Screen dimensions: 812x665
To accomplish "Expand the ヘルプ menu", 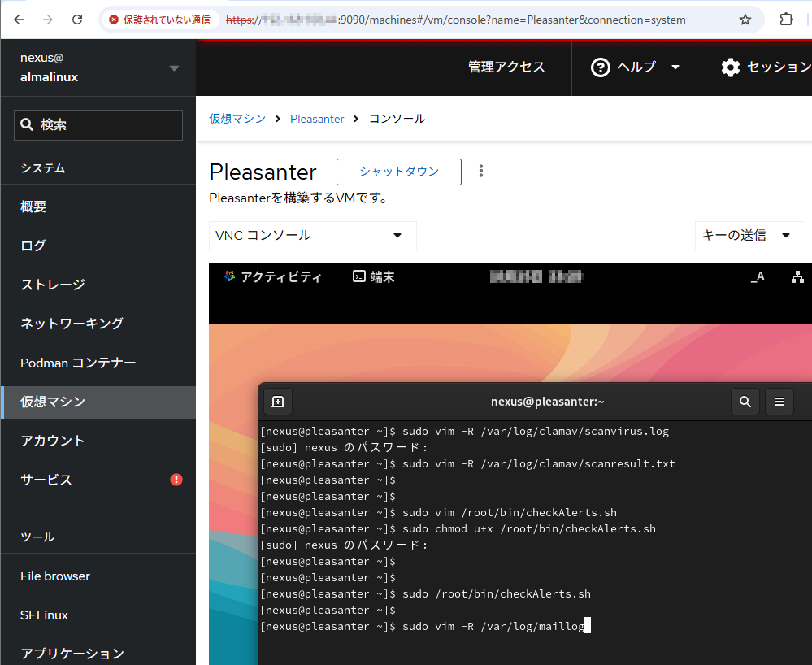I will [x=636, y=67].
